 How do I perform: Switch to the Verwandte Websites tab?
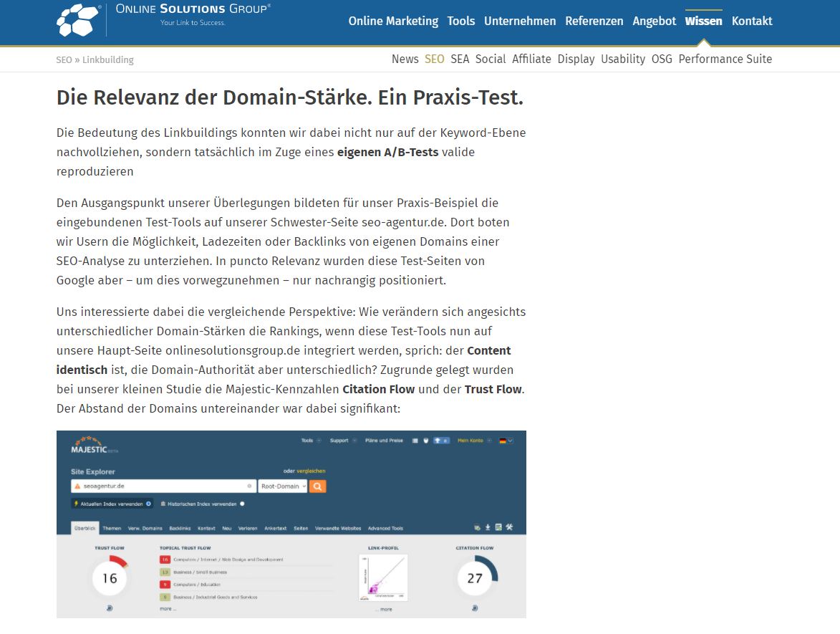pyautogui.click(x=338, y=529)
